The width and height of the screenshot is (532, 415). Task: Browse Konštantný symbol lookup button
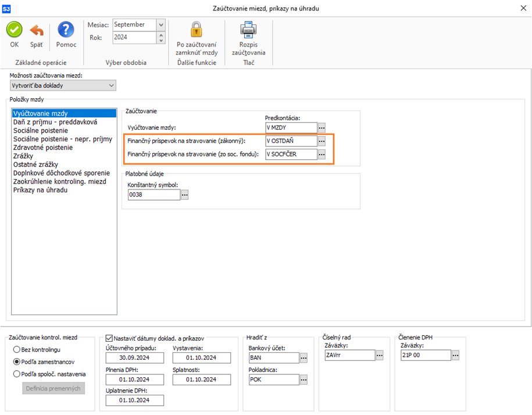point(185,195)
